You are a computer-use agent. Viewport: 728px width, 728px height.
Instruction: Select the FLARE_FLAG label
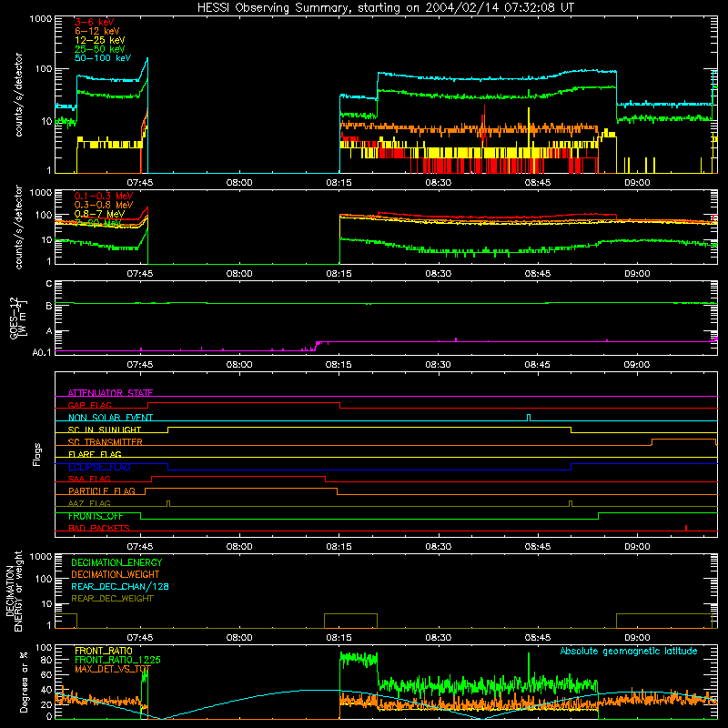pyautogui.click(x=95, y=454)
